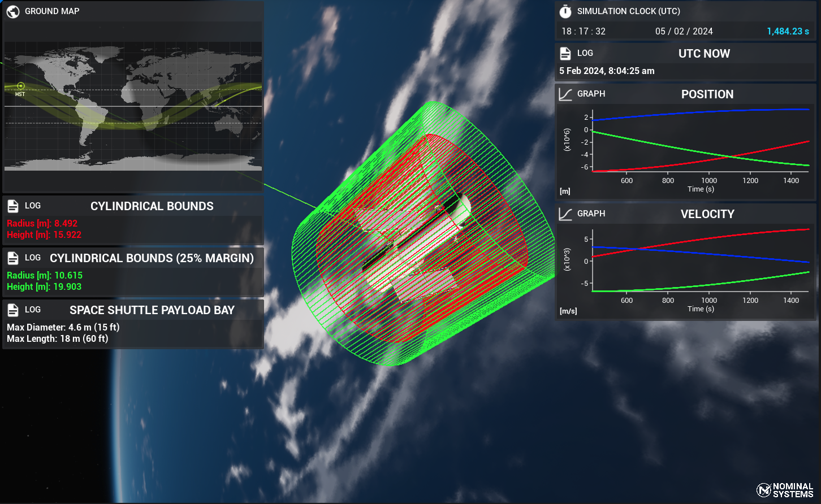
Task: Click the GRAPH label in Velocity panel
Action: point(591,214)
